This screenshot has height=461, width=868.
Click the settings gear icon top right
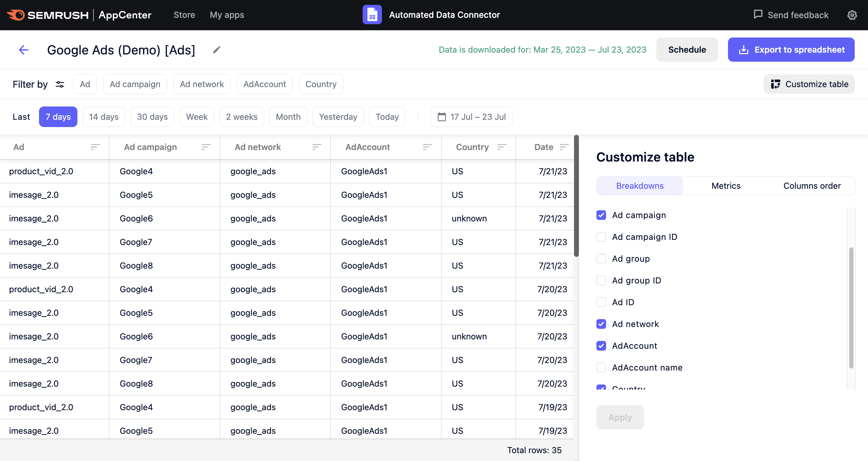pyautogui.click(x=853, y=15)
